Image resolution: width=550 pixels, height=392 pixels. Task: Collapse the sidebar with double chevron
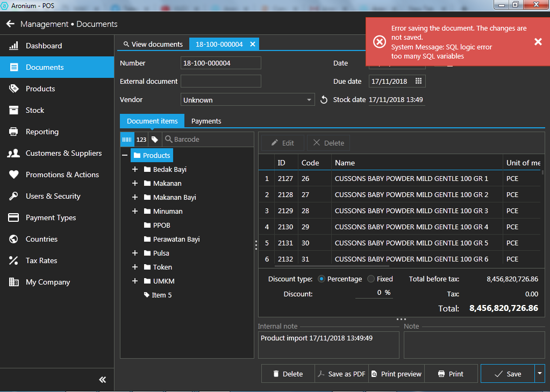click(x=103, y=380)
